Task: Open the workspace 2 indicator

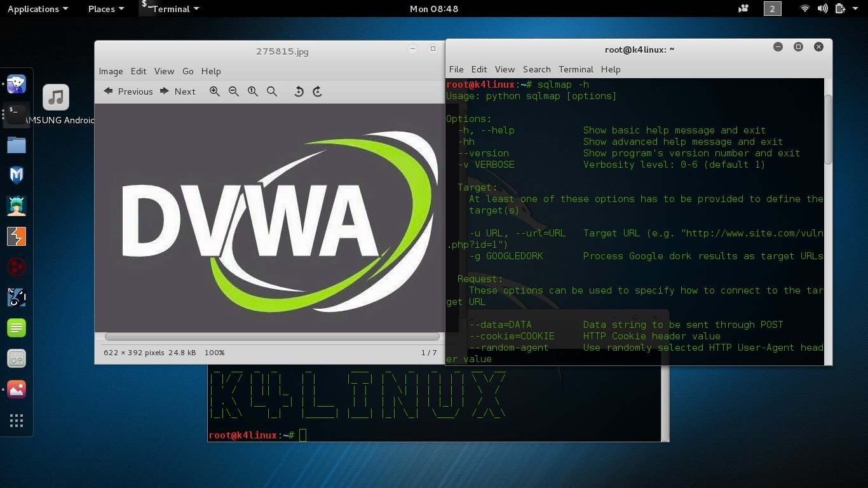Action: pyautogui.click(x=772, y=9)
